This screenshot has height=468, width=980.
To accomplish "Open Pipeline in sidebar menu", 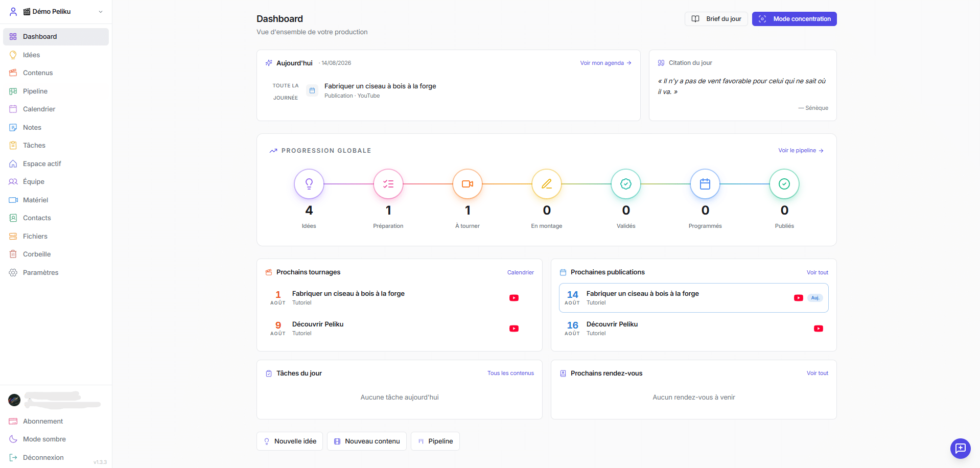I will [x=56, y=91].
